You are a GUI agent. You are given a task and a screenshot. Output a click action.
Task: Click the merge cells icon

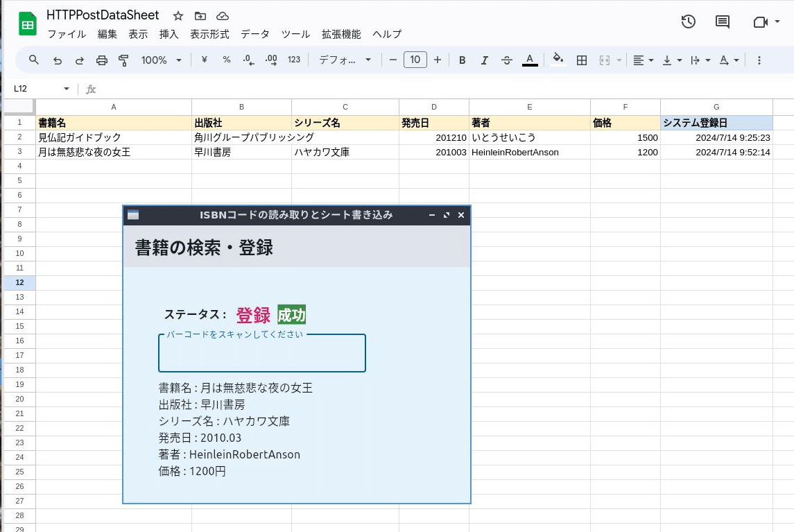pyautogui.click(x=605, y=60)
